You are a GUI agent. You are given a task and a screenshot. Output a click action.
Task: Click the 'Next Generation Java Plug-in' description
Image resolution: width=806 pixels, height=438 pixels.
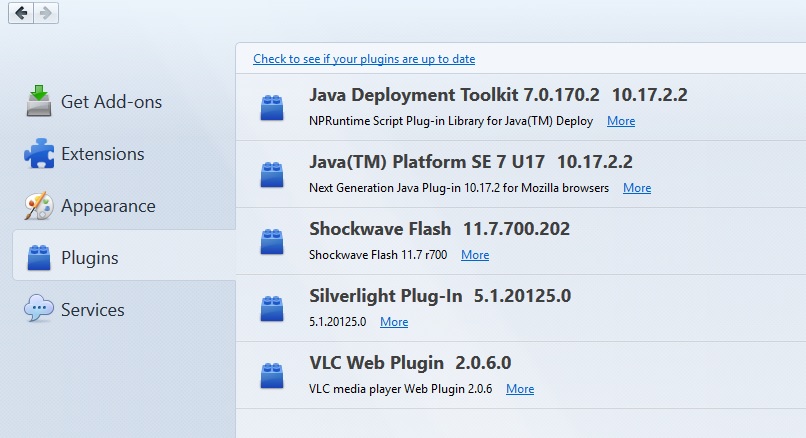coord(459,188)
